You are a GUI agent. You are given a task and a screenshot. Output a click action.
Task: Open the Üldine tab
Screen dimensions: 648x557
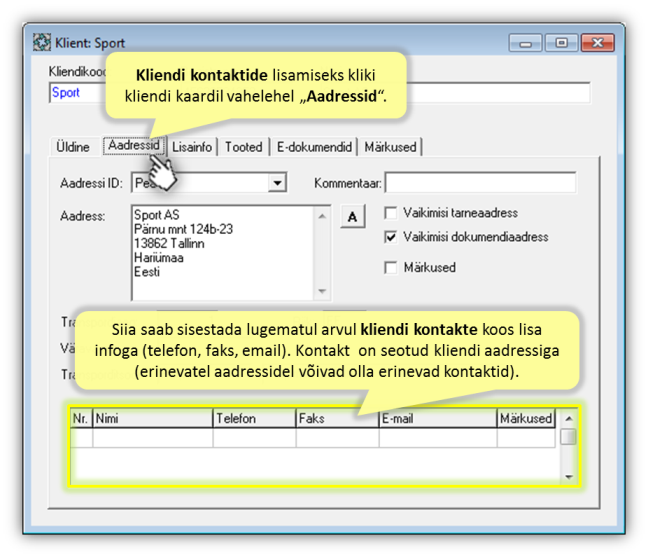click(x=73, y=147)
